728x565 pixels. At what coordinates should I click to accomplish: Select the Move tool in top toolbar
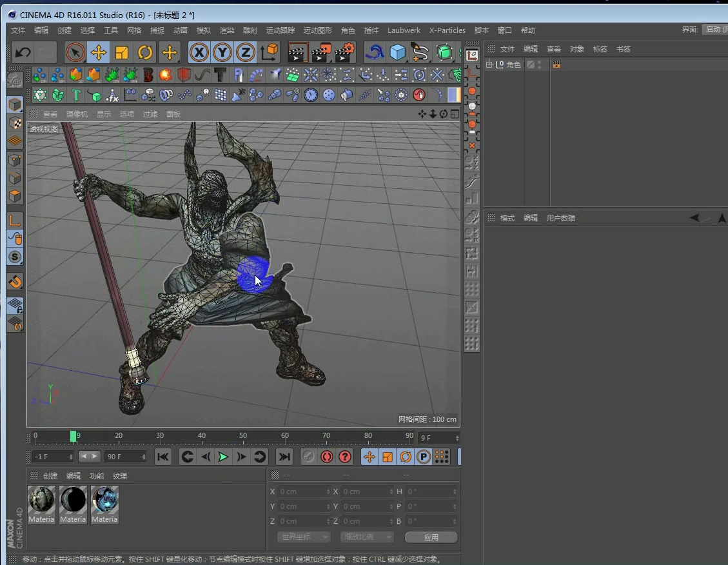click(98, 52)
